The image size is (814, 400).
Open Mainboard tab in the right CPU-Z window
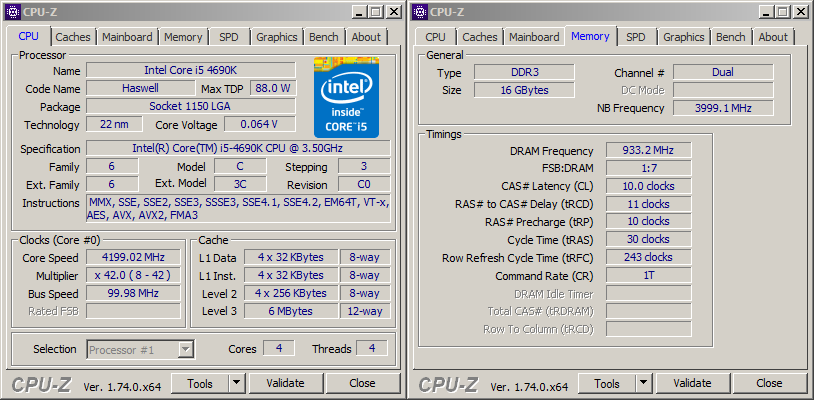534,37
